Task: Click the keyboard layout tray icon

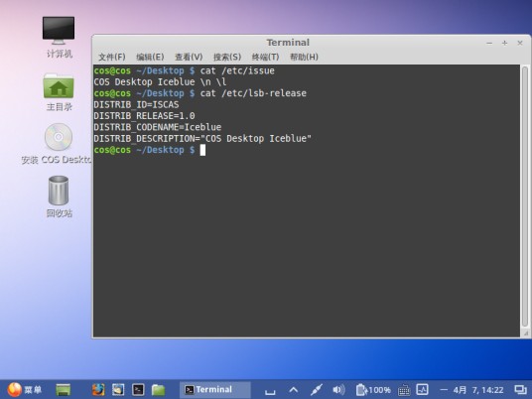Action: pos(404,390)
